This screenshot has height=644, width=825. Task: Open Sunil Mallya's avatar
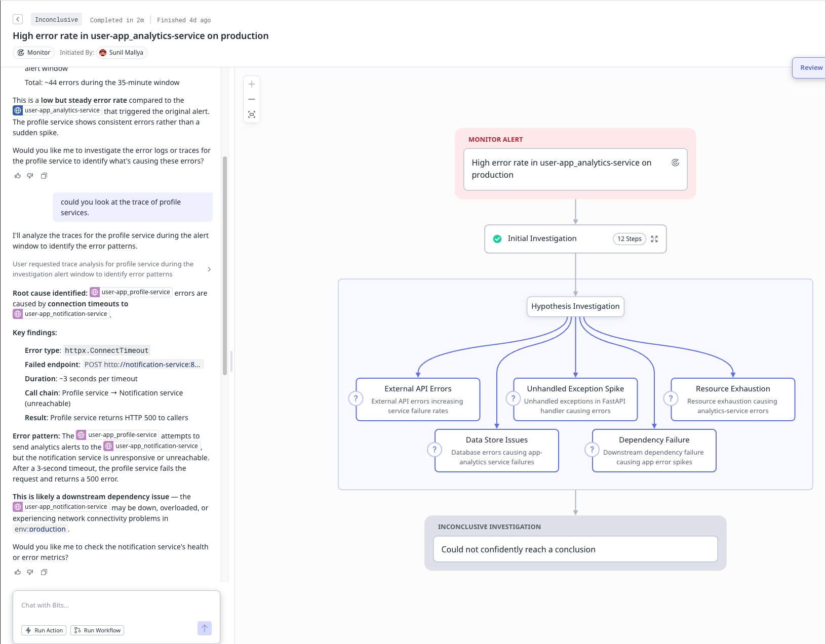click(103, 52)
